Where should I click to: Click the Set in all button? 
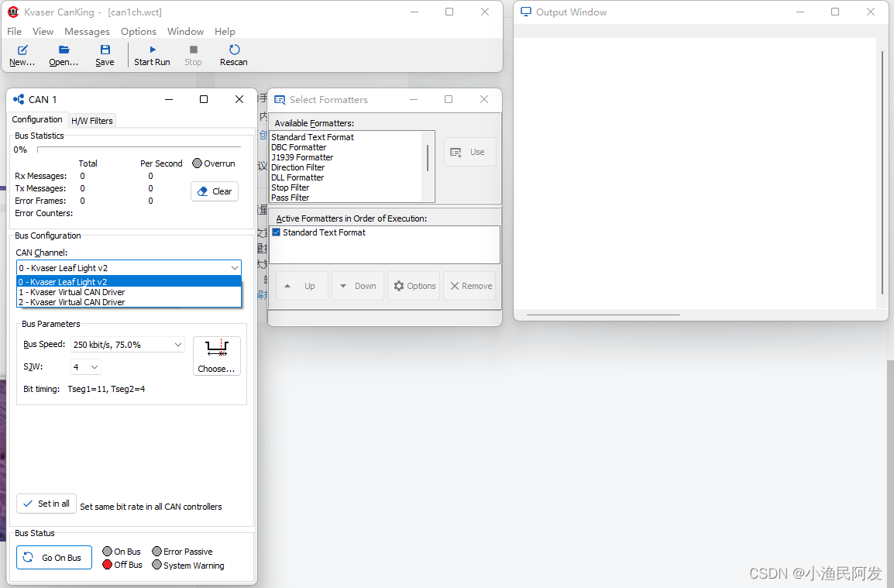[46, 504]
